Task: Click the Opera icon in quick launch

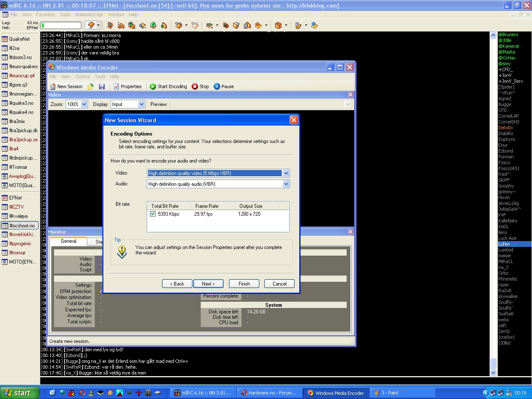Action: [x=82, y=393]
